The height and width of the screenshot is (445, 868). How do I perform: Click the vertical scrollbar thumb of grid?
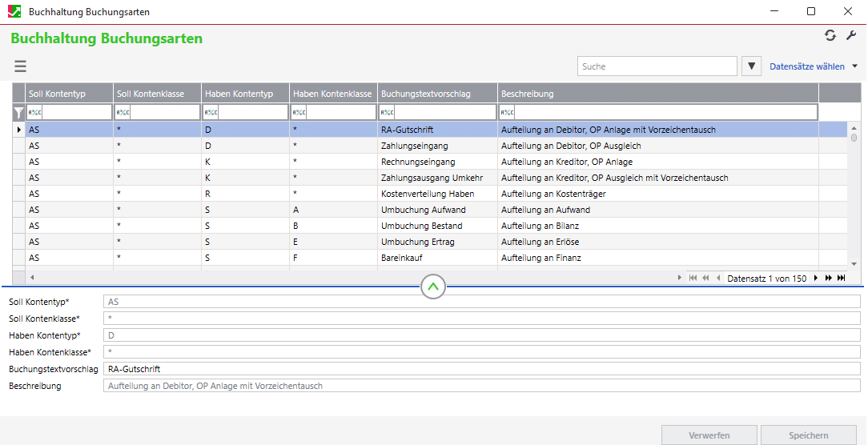854,138
